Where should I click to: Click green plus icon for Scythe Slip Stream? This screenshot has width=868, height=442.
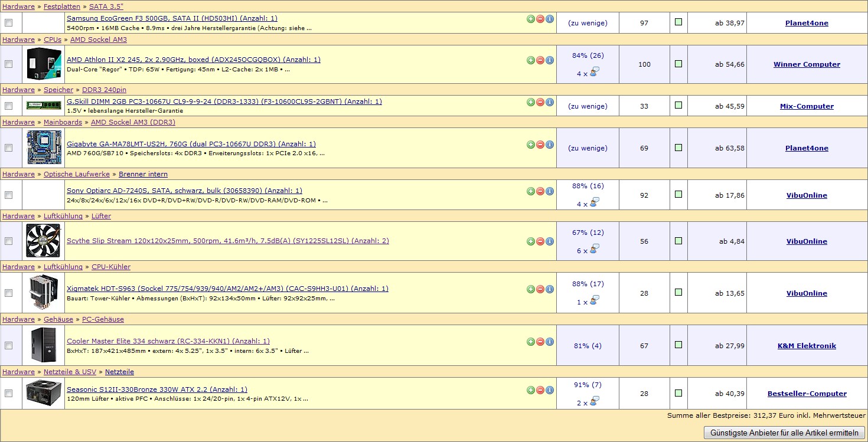(x=531, y=241)
